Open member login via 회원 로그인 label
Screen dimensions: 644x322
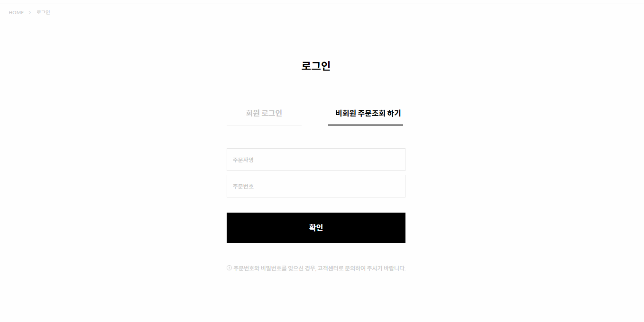(264, 113)
